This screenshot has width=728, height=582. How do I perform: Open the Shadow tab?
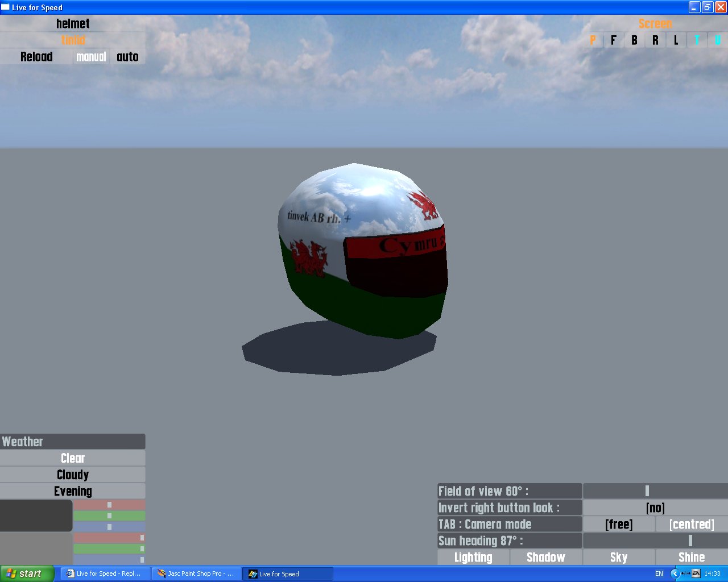546,557
